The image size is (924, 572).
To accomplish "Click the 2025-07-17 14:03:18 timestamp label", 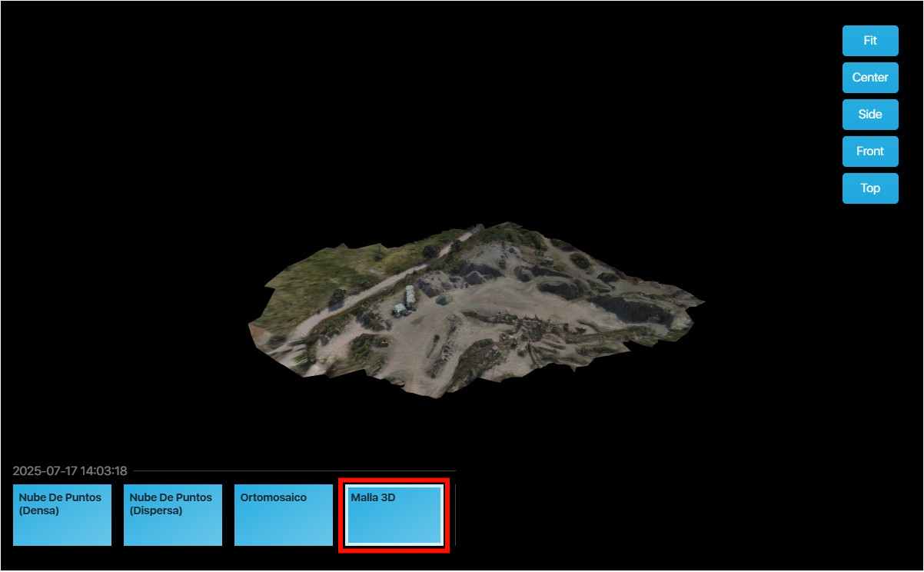I will click(x=70, y=471).
